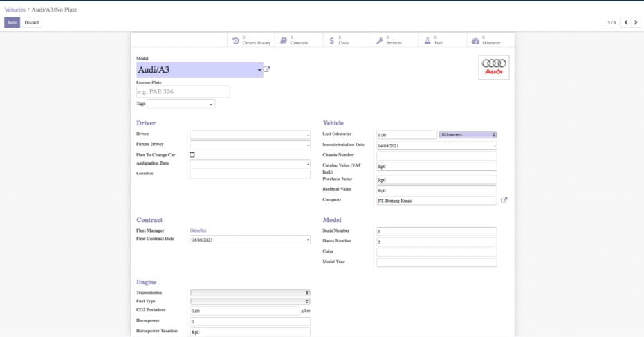Click the Audi logo image
Viewport: 644px width, 337px height.
(x=494, y=67)
